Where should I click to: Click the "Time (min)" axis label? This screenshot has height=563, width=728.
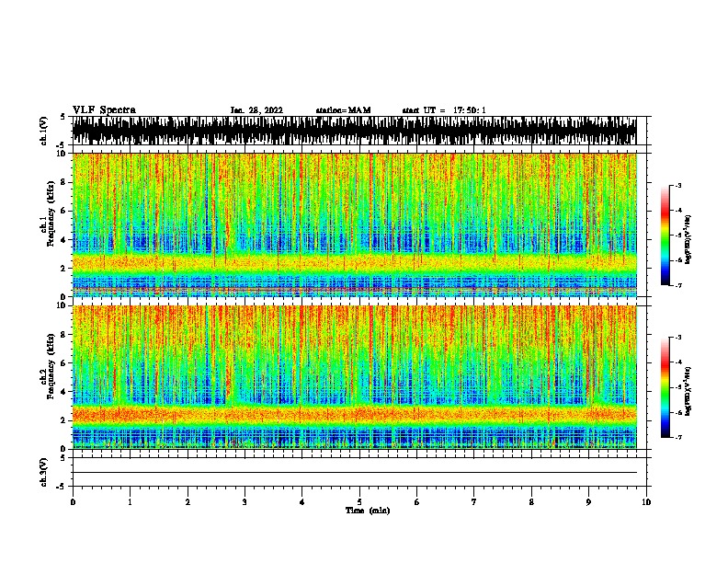[368, 511]
